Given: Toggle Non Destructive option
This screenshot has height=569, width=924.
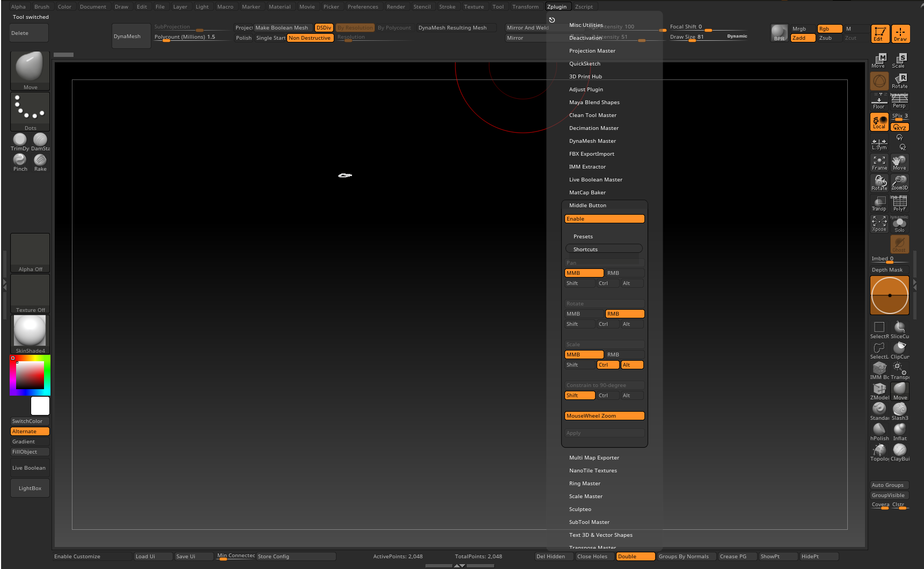Looking at the screenshot, I should 310,38.
